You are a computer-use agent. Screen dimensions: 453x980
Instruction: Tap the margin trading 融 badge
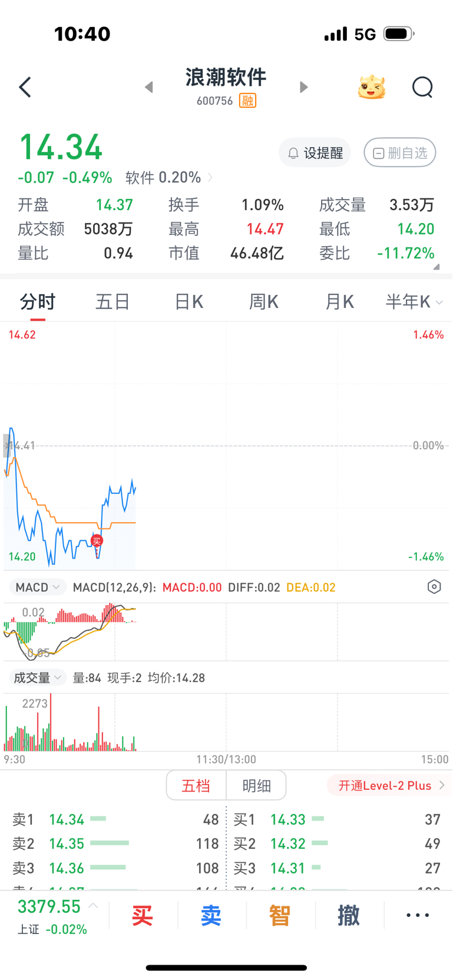coord(247,101)
